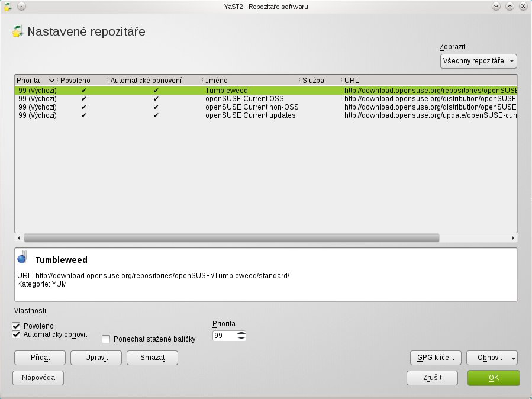Click the Povoleno checkmark for openSUSE Current non-OSS
The width and height of the screenshot is (532, 399).
tap(84, 107)
